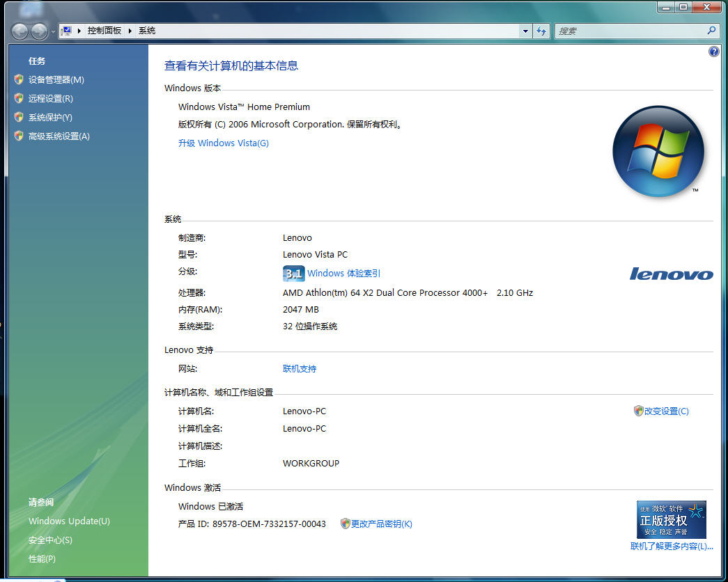Open Windows Update(U) in the sidebar

(x=69, y=521)
